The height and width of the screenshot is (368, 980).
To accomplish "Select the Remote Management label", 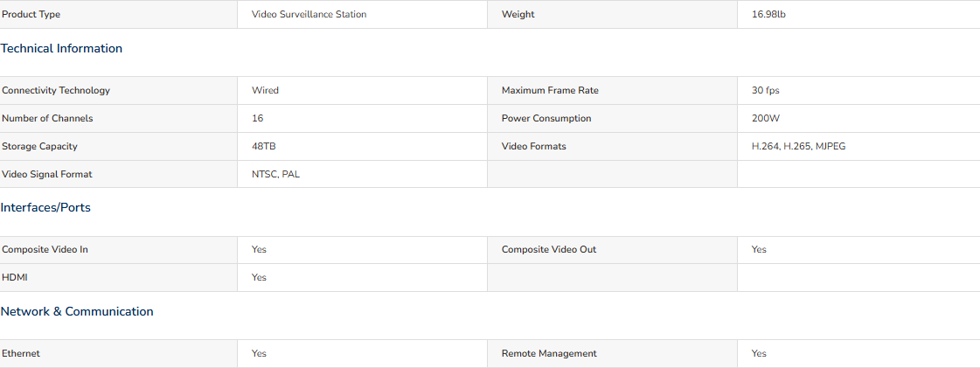I will [549, 354].
